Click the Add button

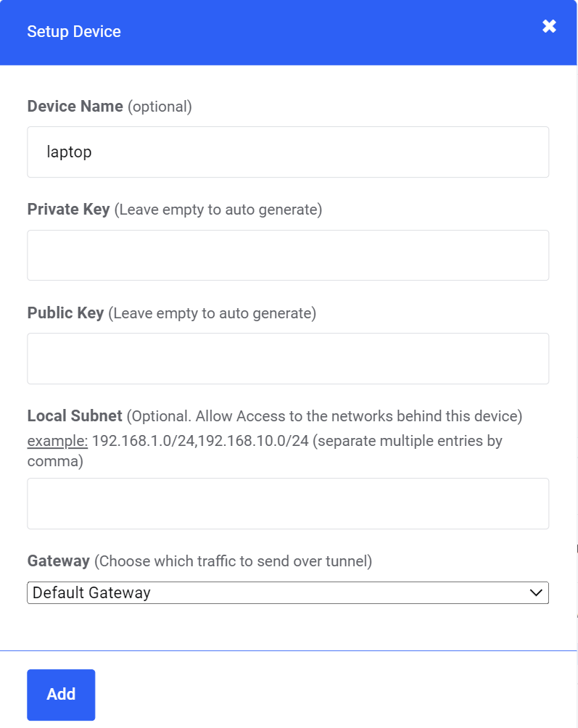tap(61, 694)
